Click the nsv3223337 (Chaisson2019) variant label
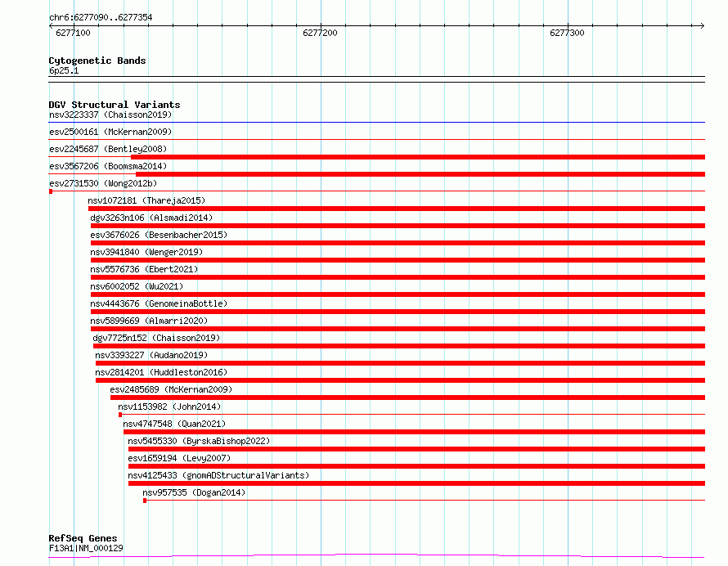This screenshot has width=728, height=566. (x=110, y=115)
